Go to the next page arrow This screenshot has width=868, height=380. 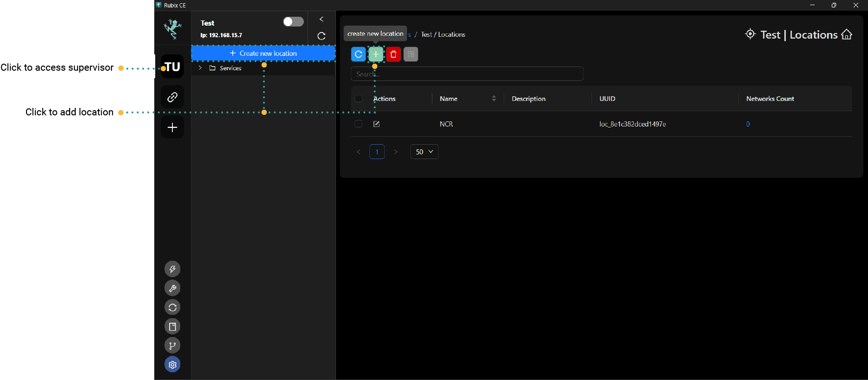coord(395,152)
